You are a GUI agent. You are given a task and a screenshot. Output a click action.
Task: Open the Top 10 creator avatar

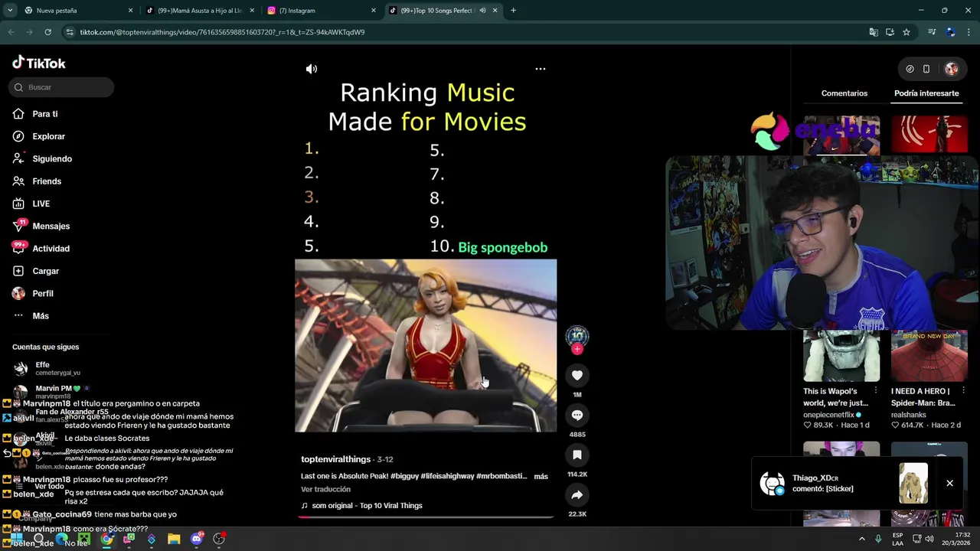tap(577, 335)
